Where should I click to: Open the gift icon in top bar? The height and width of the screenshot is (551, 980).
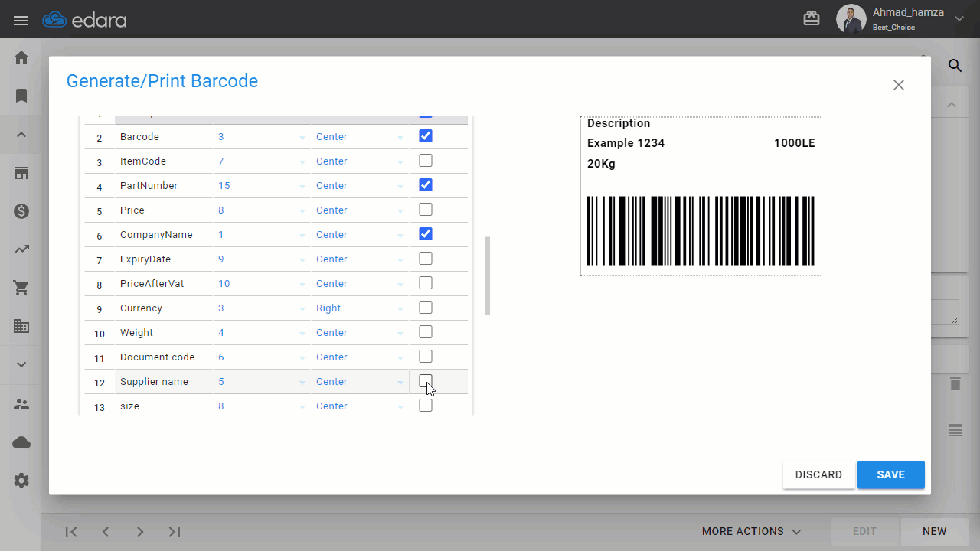[x=812, y=19]
